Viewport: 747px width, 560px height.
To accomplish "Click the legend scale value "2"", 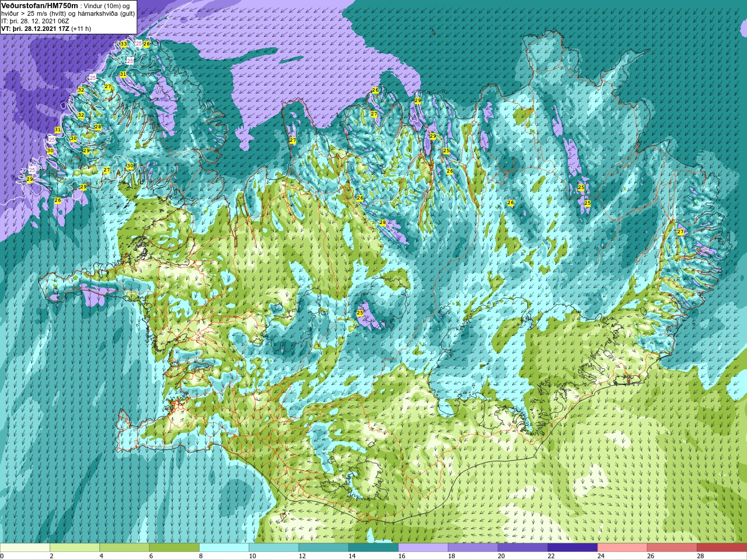I will (51, 556).
